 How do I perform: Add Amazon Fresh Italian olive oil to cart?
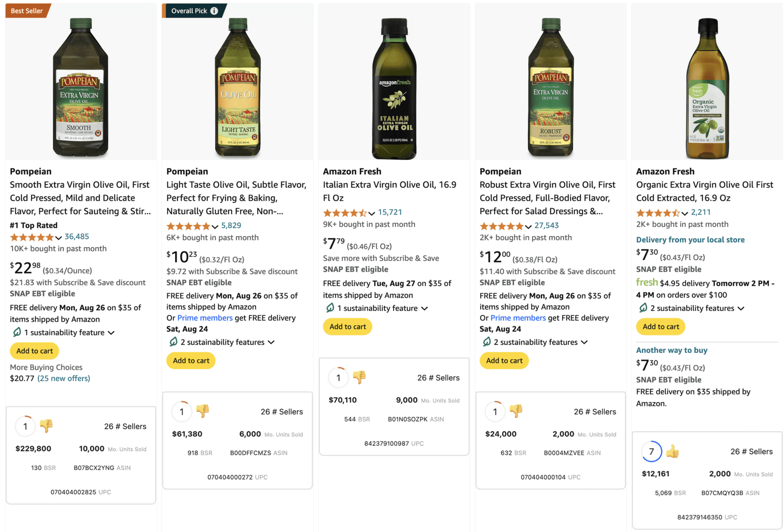point(347,326)
